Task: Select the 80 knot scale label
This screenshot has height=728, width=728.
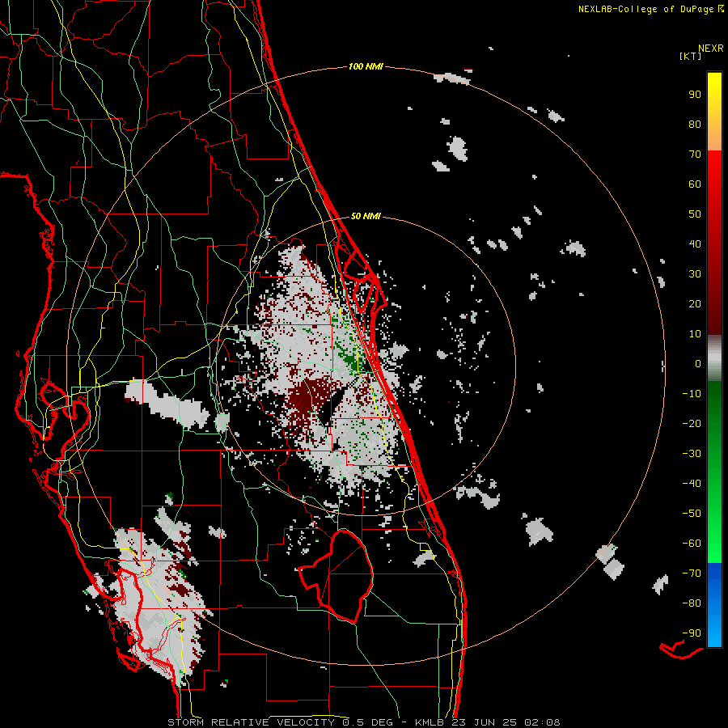Action: point(695,125)
